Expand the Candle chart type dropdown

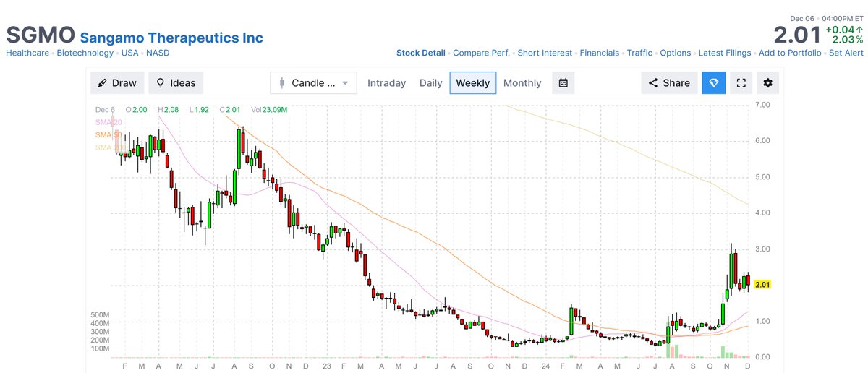(x=313, y=83)
